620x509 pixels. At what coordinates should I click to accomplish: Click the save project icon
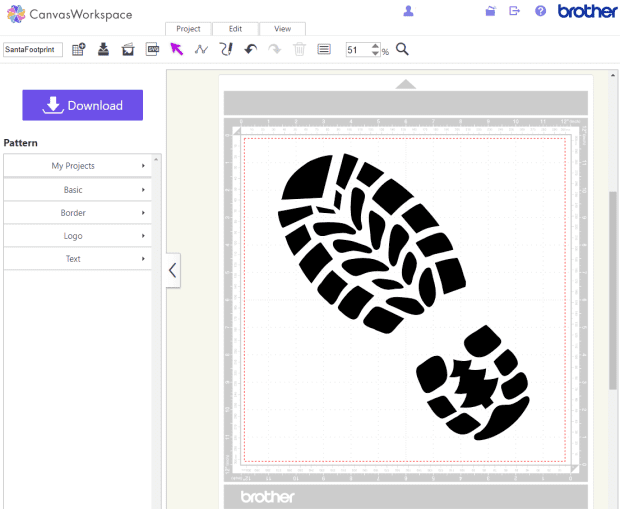(x=103, y=49)
